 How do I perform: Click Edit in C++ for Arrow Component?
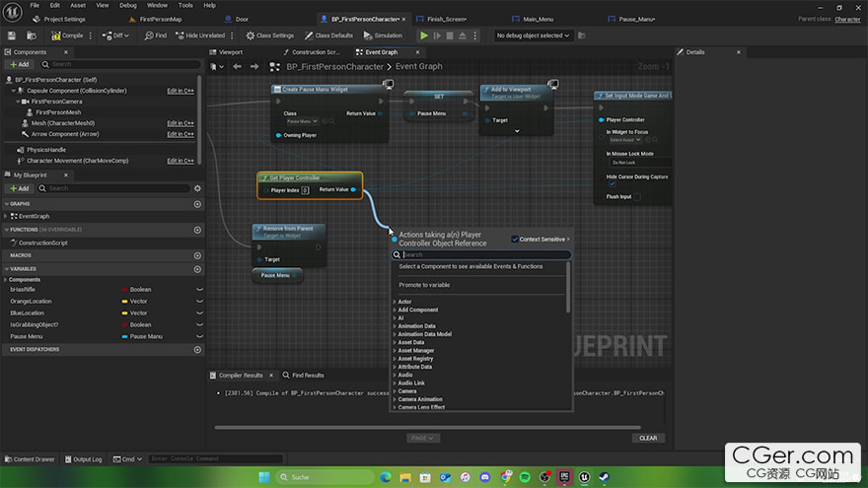coord(181,134)
